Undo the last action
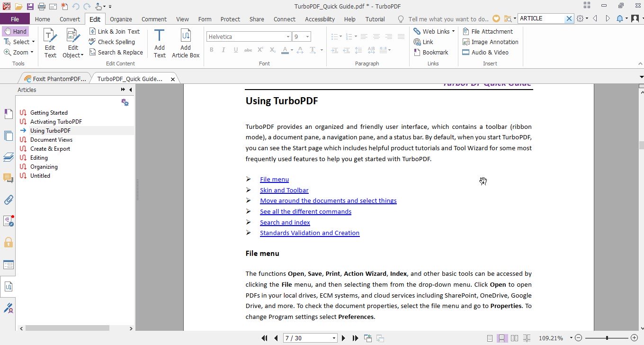 pyautogui.click(x=76, y=7)
